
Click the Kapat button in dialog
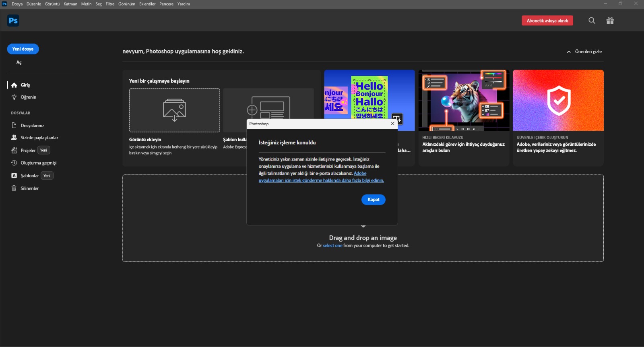(374, 200)
